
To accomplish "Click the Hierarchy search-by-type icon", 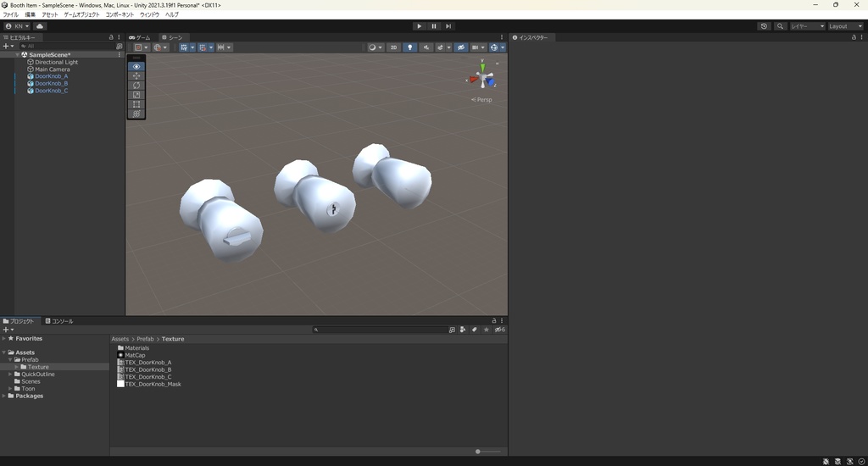I will (x=119, y=47).
